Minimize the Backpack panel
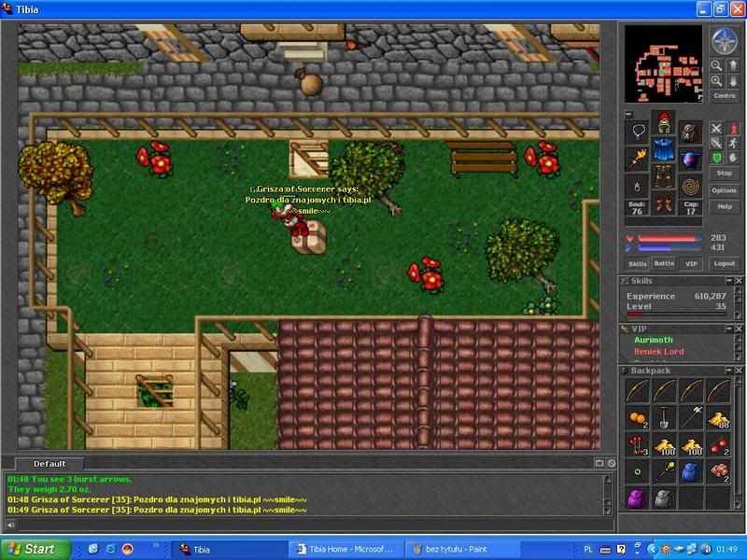 coord(729,370)
